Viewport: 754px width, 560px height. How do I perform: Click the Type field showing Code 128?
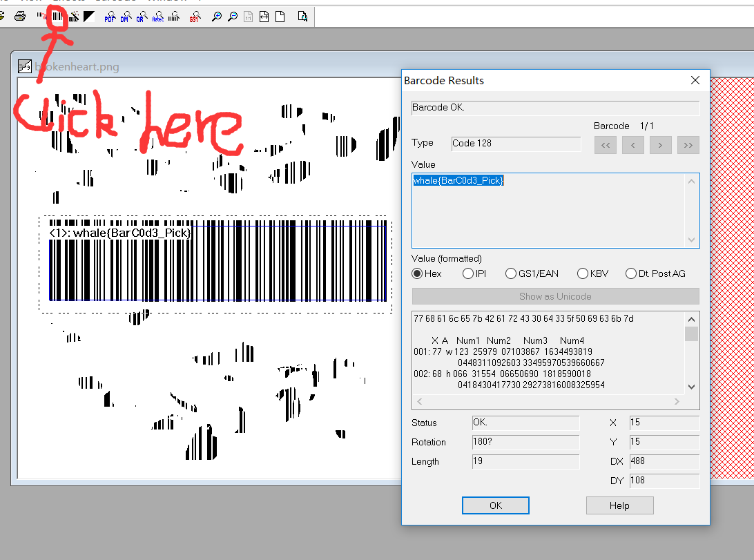point(516,144)
